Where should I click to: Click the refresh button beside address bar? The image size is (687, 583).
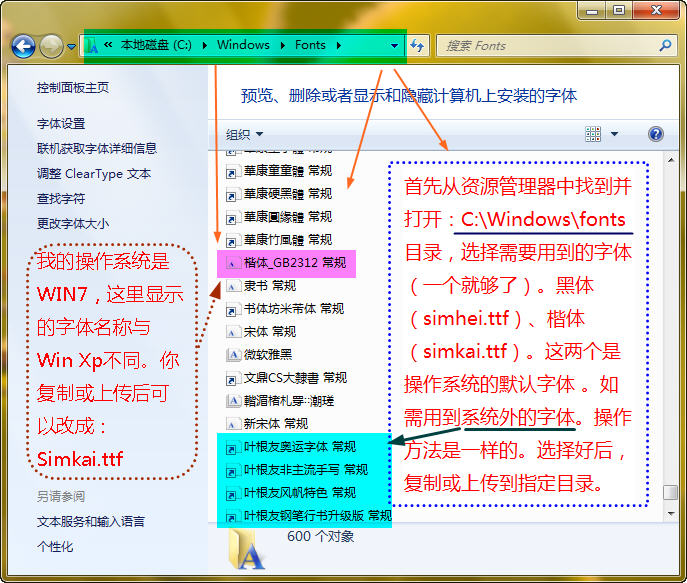(x=417, y=46)
